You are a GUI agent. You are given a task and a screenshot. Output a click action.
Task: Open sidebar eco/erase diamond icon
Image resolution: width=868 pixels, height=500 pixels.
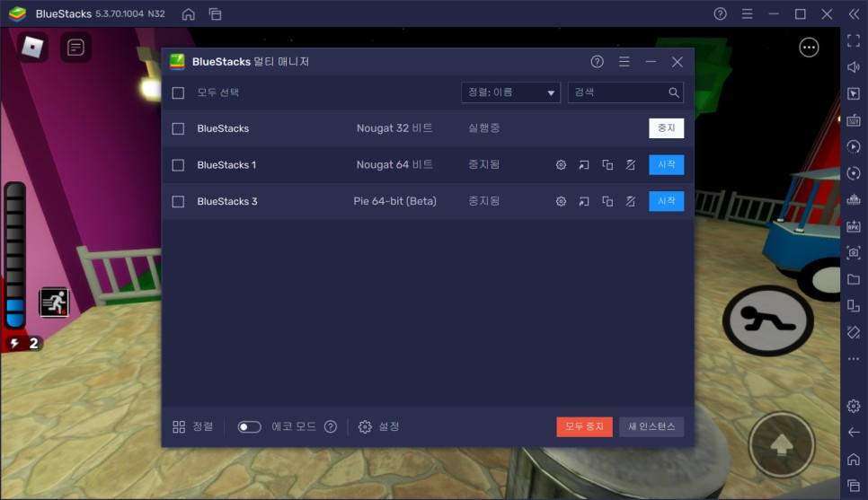(x=854, y=332)
